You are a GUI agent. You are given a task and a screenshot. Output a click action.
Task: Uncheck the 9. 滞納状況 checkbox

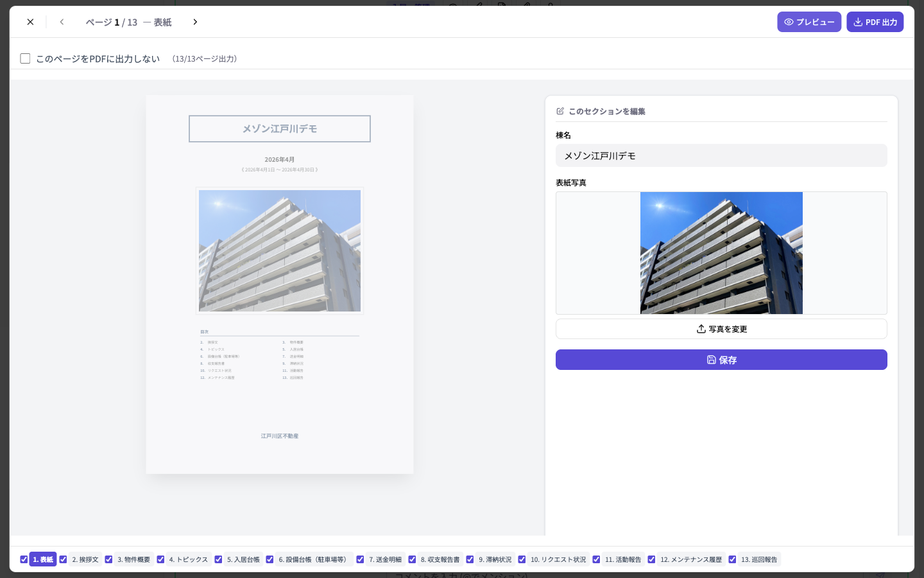[x=470, y=559]
